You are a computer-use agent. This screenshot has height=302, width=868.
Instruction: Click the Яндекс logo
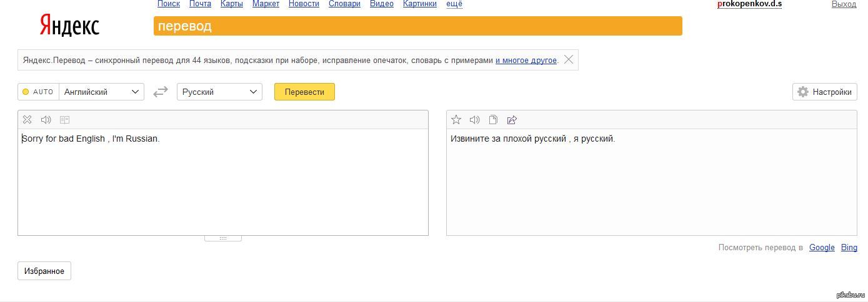[x=69, y=26]
